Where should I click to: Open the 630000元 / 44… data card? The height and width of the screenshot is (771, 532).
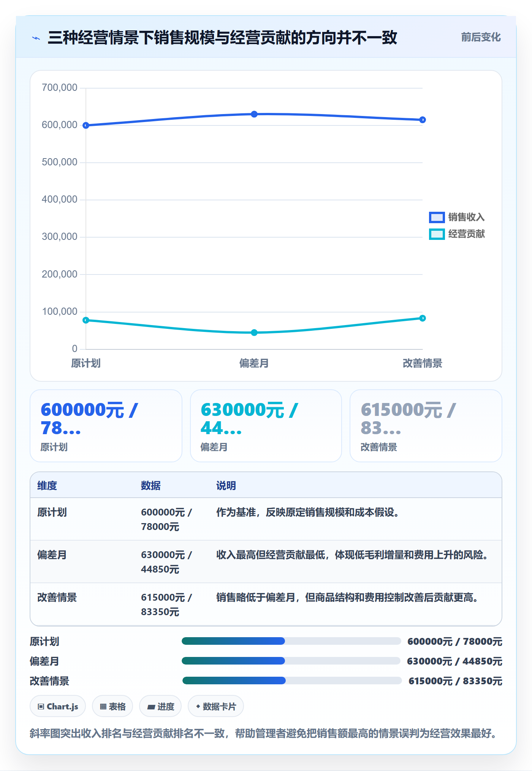(266, 426)
